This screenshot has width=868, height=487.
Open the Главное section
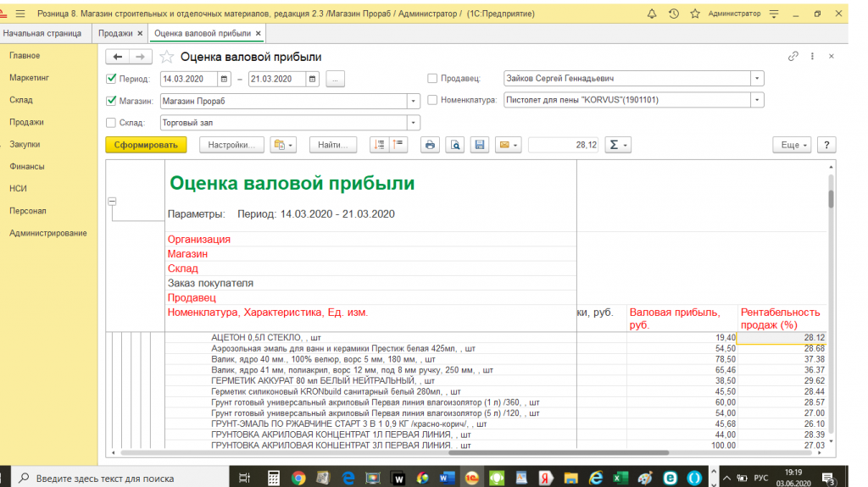pos(25,55)
